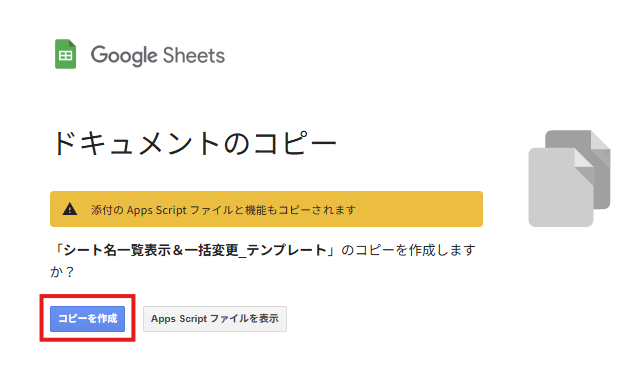Click the bold シート名一覧表示＆一括変更_テンプレート file name
This screenshot has height=386, width=640.
pyautogui.click(x=194, y=250)
